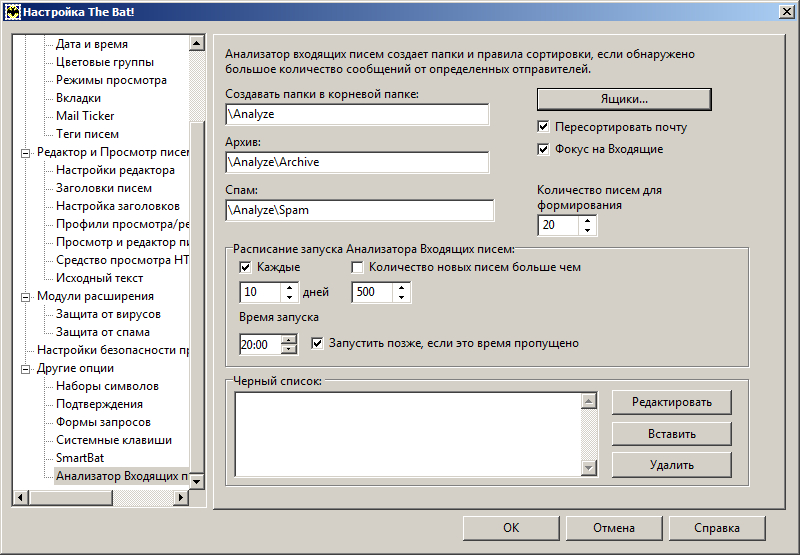The width and height of the screenshot is (800, 555).
Task: Toggle the 'Фокус на Входящие' checkbox
Action: (x=543, y=149)
